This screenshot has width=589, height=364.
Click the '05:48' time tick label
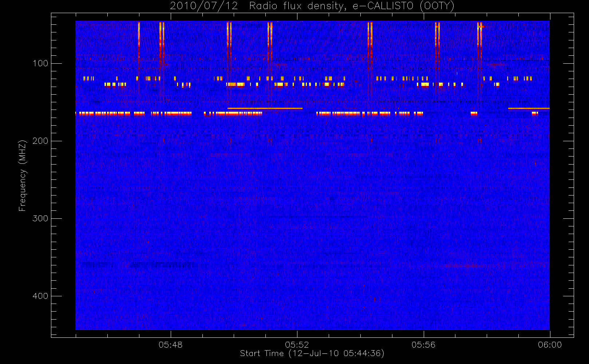[x=170, y=345]
